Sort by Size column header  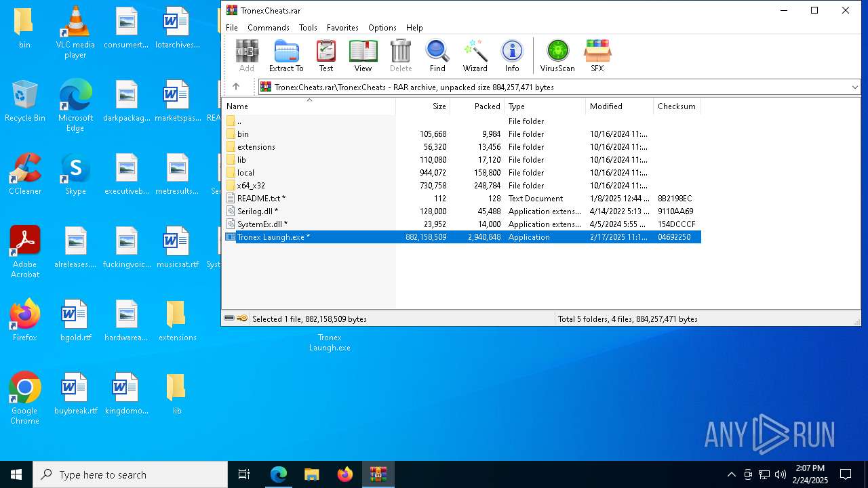pyautogui.click(x=423, y=106)
